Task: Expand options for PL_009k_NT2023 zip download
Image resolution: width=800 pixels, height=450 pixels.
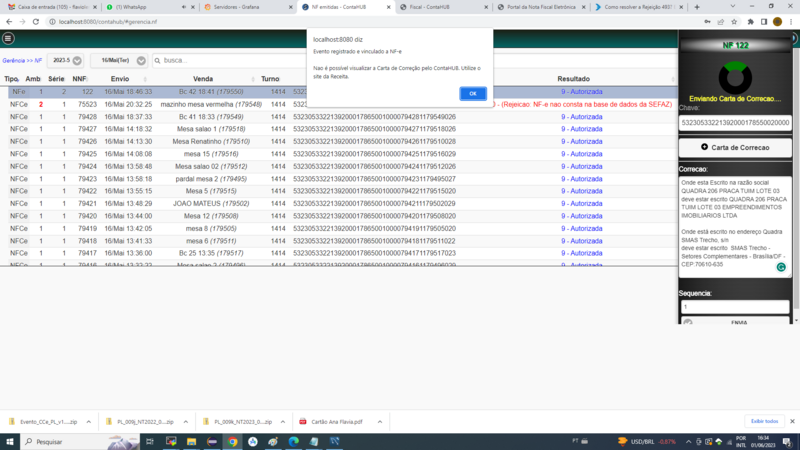Action: pos(283,422)
